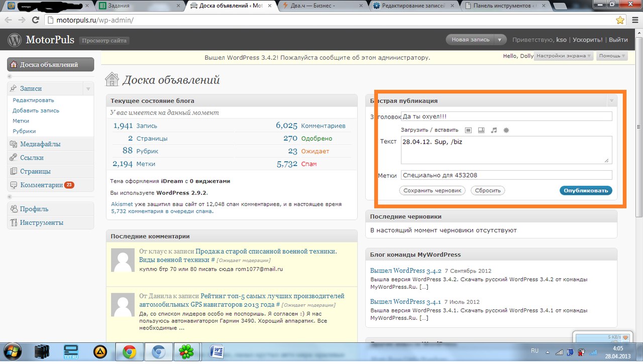The width and height of the screenshot is (643, 364).
Task: Open the 6,025 Комментариев link
Action: click(x=310, y=126)
